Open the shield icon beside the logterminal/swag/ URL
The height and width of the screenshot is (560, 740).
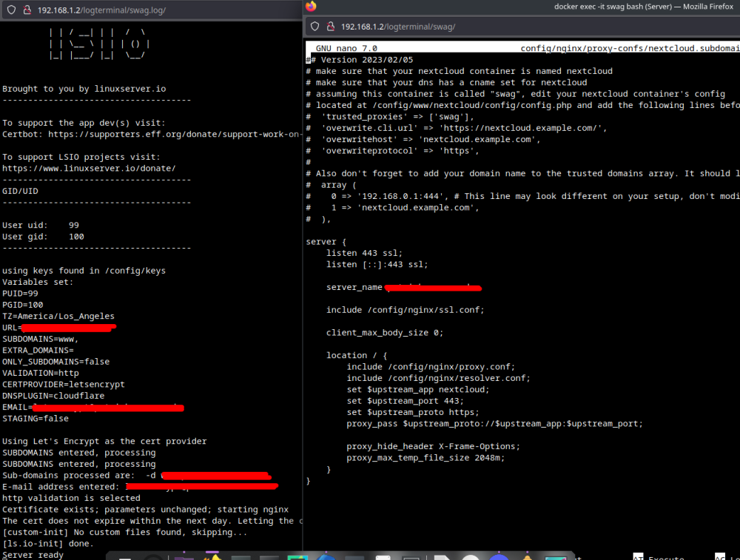coord(314,27)
